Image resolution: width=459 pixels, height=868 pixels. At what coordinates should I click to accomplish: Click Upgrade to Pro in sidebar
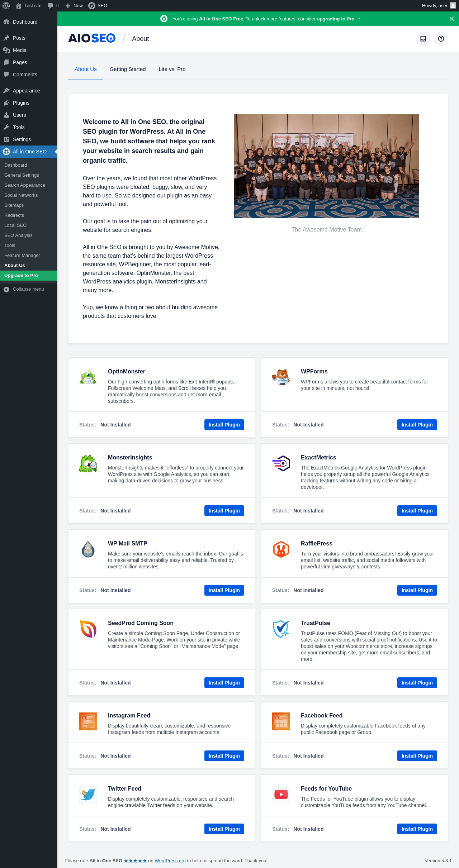click(29, 276)
